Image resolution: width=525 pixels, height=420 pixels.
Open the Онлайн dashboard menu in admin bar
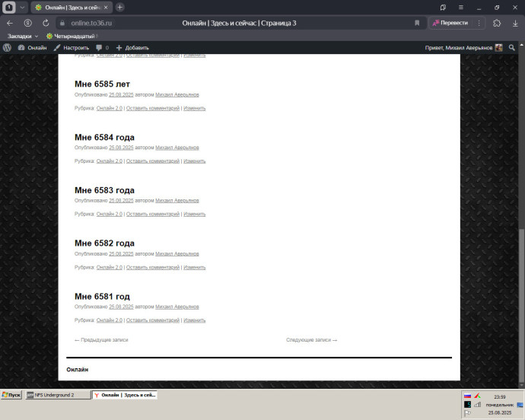pyautogui.click(x=33, y=48)
